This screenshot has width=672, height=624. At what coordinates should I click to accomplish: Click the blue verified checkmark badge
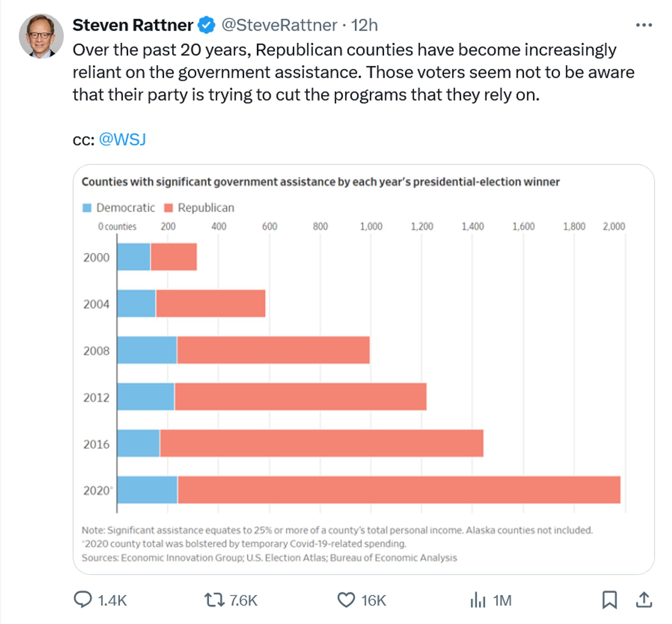pos(206,25)
